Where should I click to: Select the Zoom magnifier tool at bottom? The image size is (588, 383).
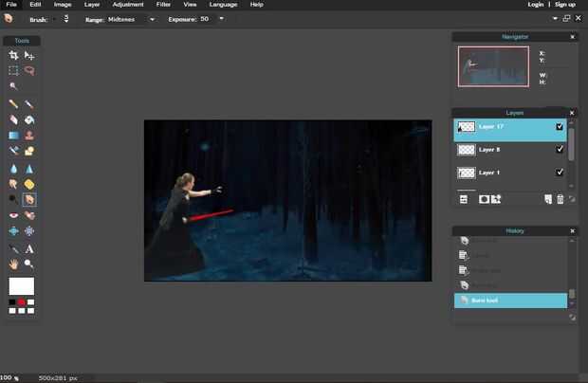(x=29, y=264)
